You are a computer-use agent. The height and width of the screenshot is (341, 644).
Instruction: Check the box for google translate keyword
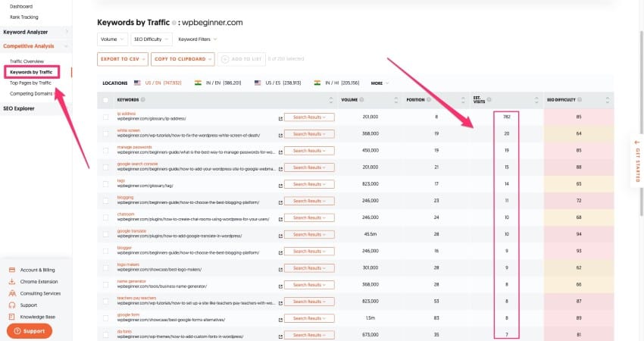click(x=106, y=234)
